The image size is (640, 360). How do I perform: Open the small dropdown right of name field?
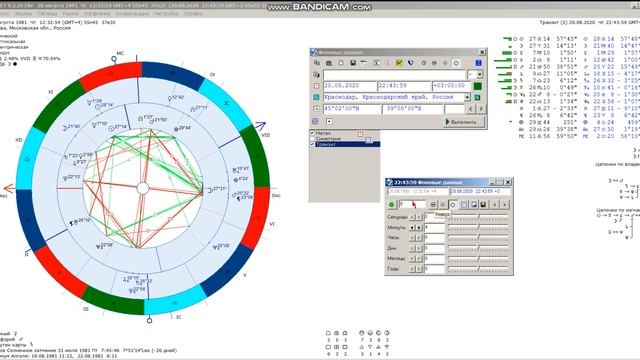[480, 75]
